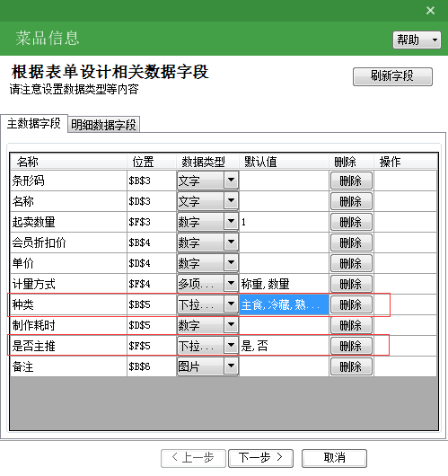Open the 帮助 dropdown menu
Image resolution: width=448 pixels, height=476 pixels.
click(x=417, y=40)
